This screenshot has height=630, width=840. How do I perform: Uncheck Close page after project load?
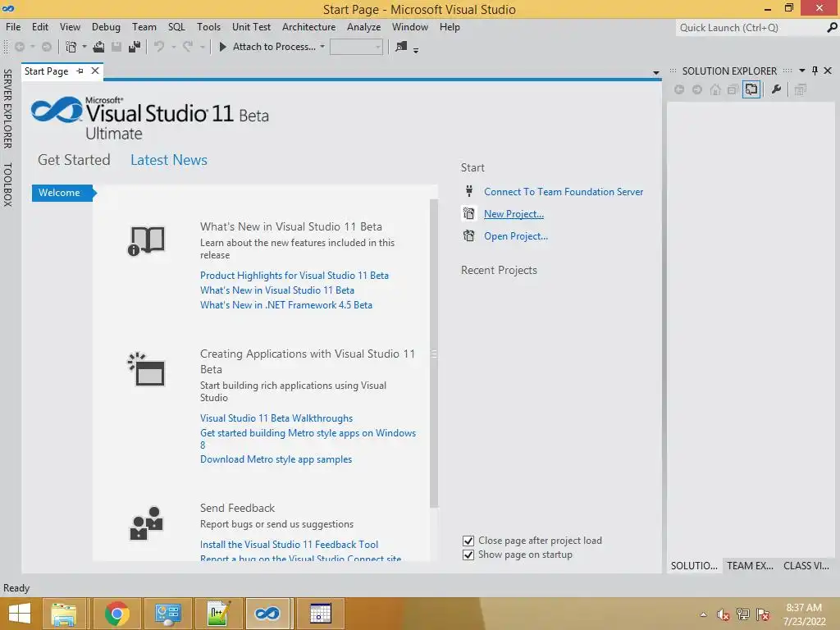468,541
